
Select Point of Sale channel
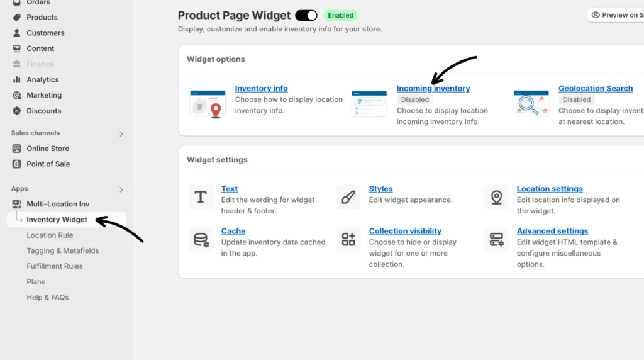(x=48, y=164)
